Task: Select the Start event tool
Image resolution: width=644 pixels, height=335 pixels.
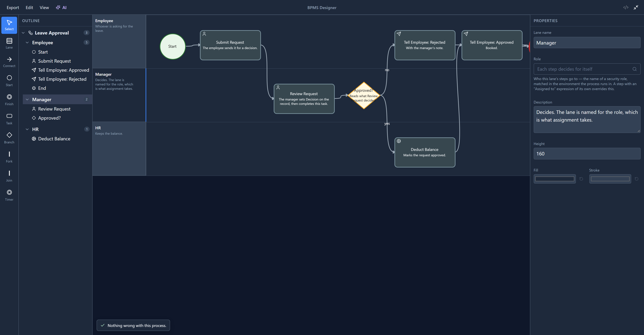Action: click(x=9, y=81)
